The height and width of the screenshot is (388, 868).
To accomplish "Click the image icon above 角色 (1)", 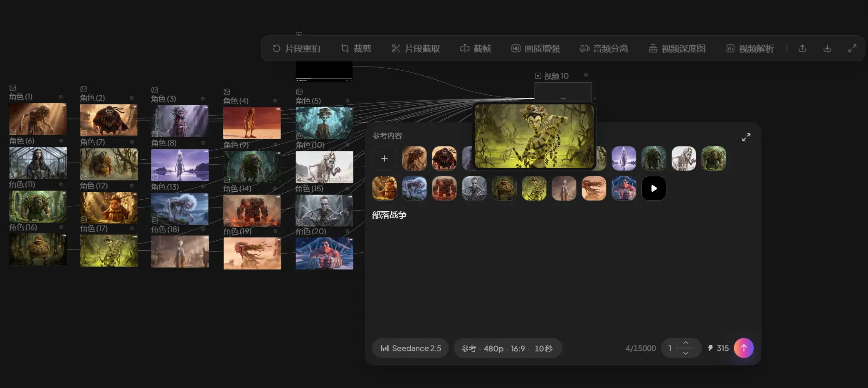I will [13, 88].
